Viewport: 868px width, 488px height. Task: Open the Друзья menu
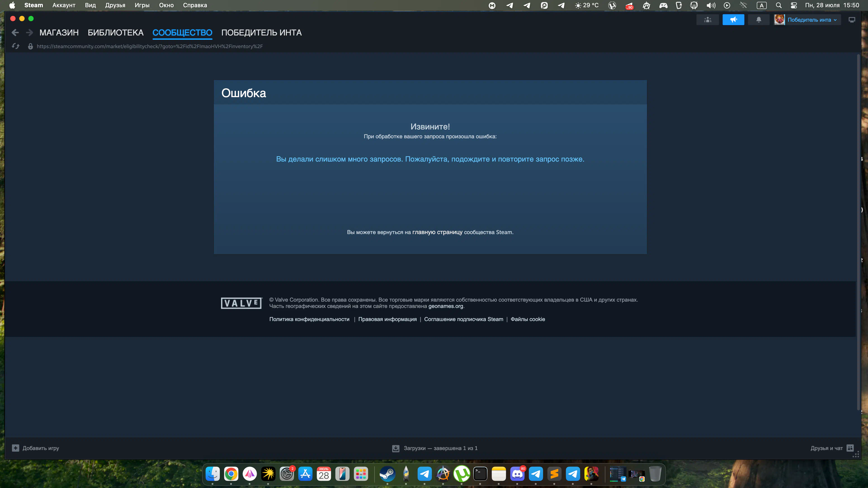pyautogui.click(x=115, y=5)
